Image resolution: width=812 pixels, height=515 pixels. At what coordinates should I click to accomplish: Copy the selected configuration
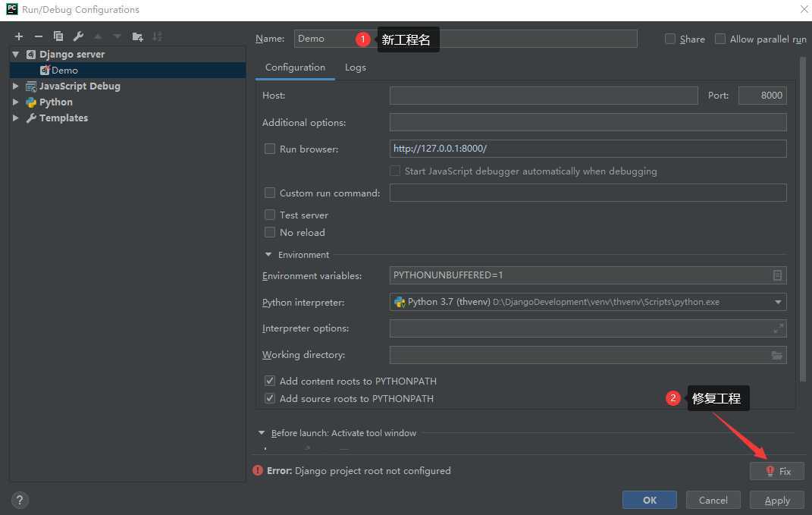pyautogui.click(x=58, y=36)
